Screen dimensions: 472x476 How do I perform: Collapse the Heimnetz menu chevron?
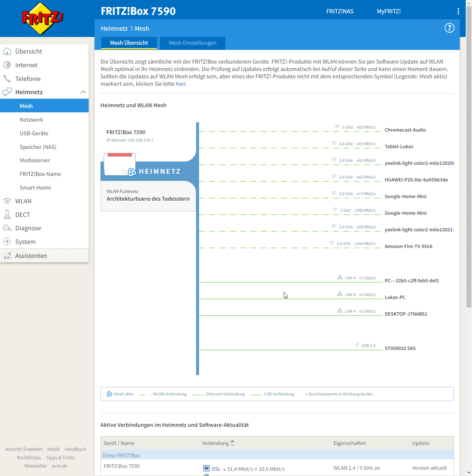(83, 92)
